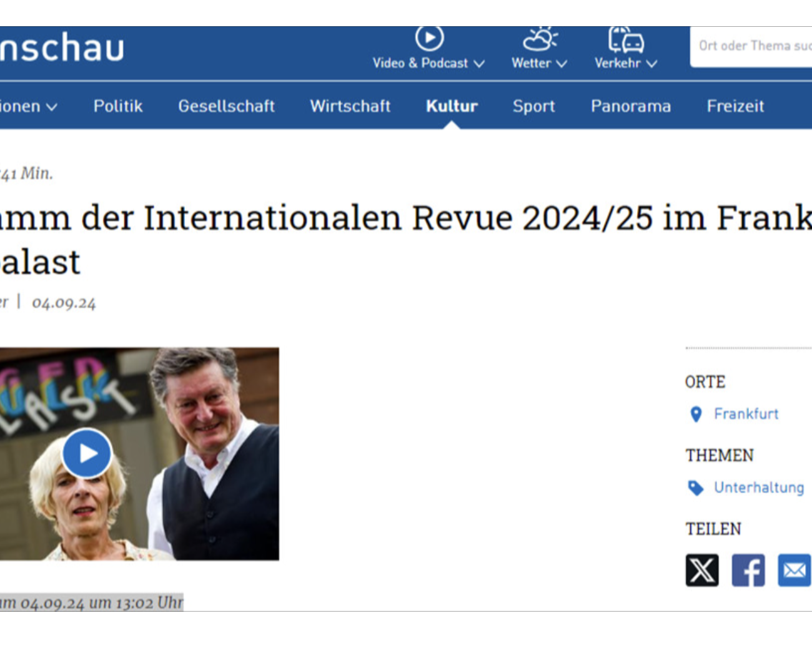The image size is (812, 648).
Task: Open the Kultur section
Action: [x=452, y=106]
